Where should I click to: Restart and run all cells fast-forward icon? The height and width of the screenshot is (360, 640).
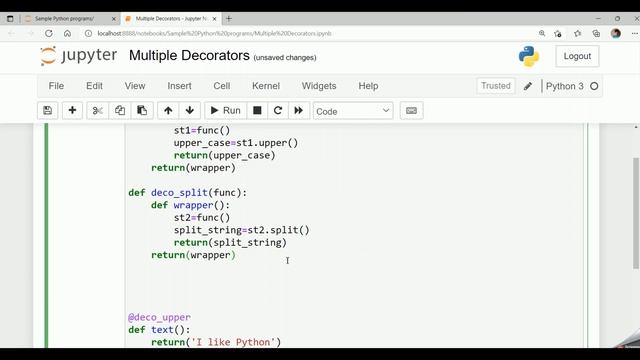pyautogui.click(x=299, y=111)
